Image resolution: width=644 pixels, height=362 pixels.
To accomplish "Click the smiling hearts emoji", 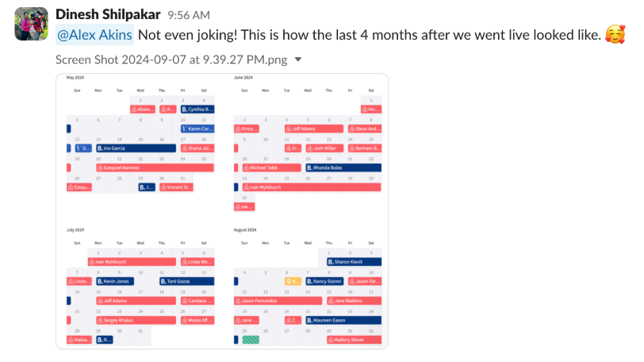I will click(615, 34).
